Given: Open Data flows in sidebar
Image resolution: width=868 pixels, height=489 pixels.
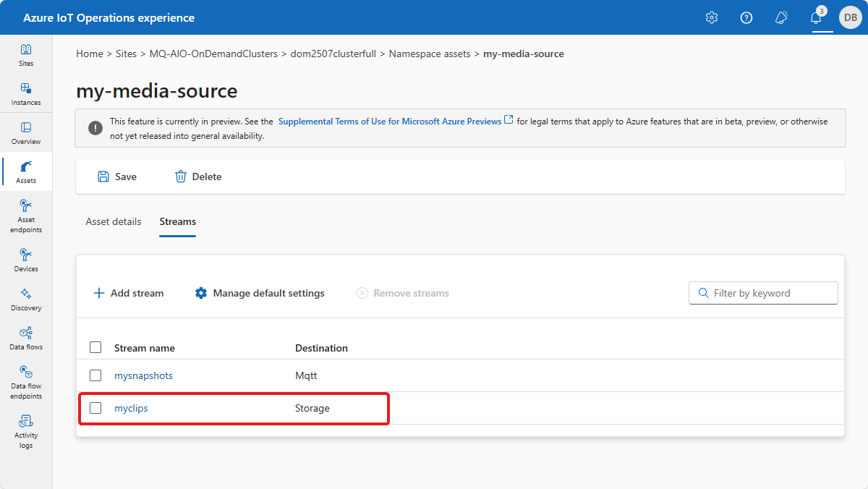Looking at the screenshot, I should click(x=26, y=339).
